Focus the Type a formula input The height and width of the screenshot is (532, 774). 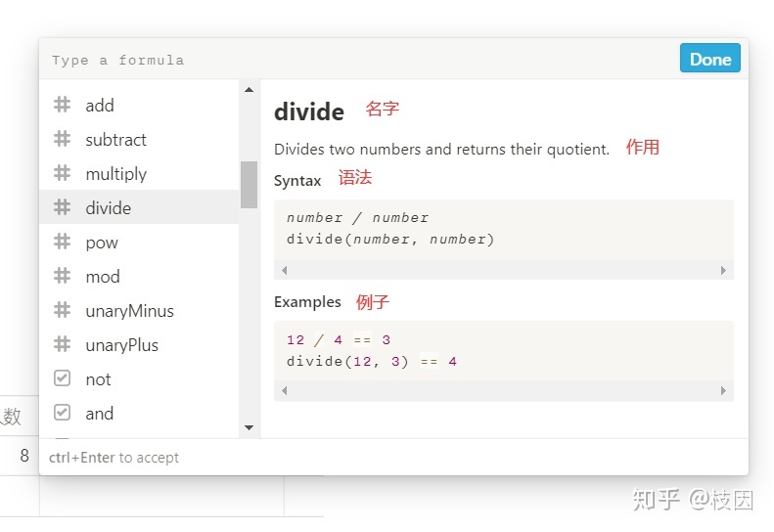pos(358,60)
